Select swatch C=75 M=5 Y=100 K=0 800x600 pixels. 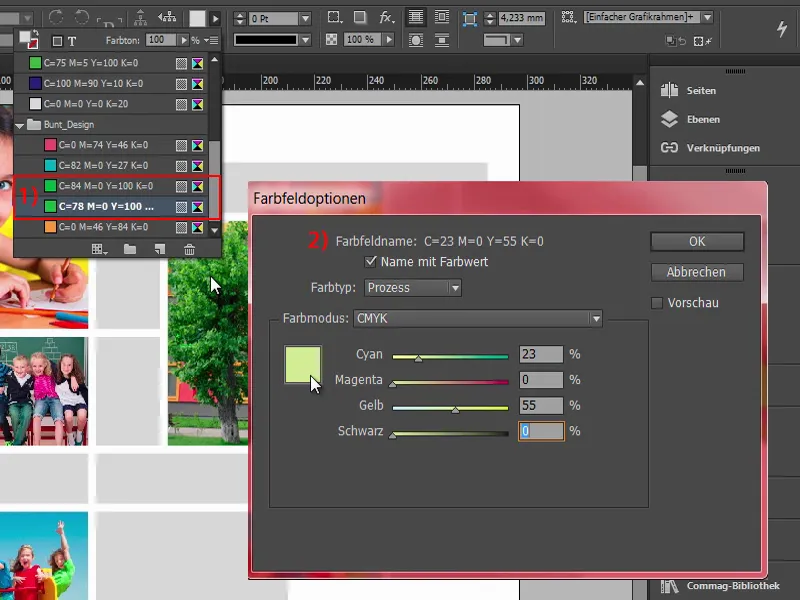pyautogui.click(x=111, y=63)
